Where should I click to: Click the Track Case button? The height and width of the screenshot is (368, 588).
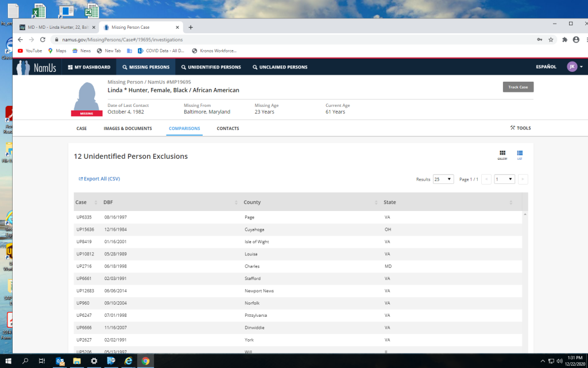click(x=518, y=87)
